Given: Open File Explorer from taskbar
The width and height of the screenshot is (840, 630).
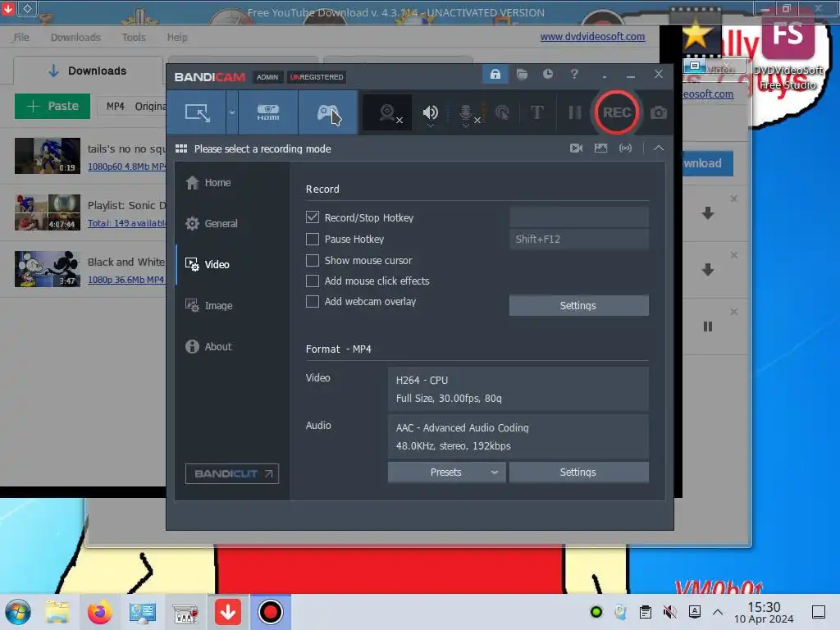Looking at the screenshot, I should pos(57,612).
